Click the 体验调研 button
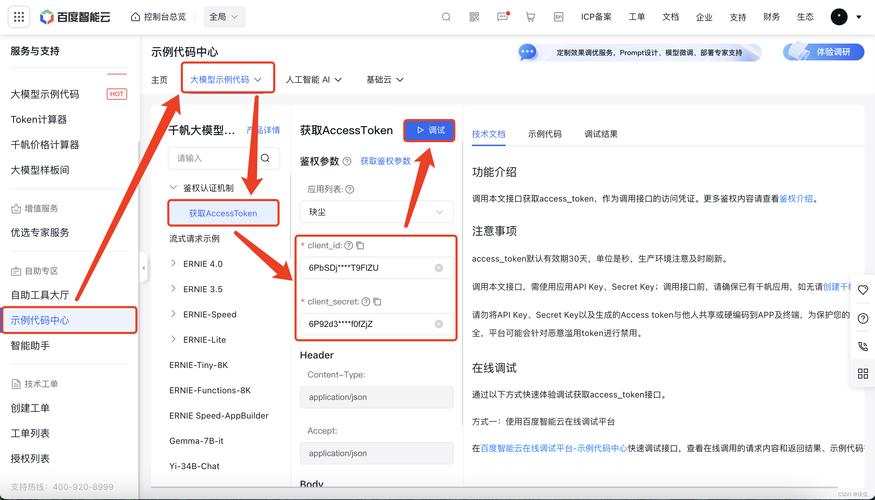 (x=824, y=52)
